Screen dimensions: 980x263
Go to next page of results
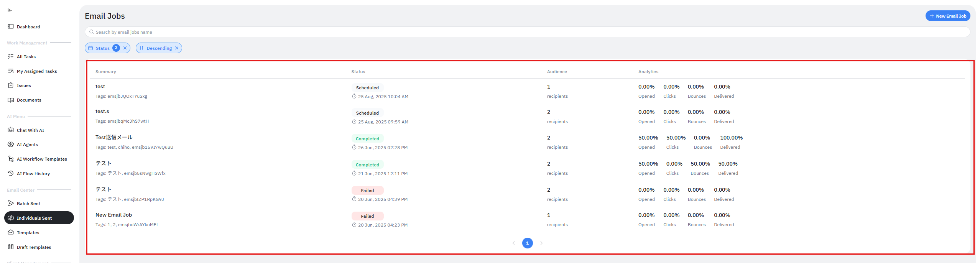(x=541, y=243)
